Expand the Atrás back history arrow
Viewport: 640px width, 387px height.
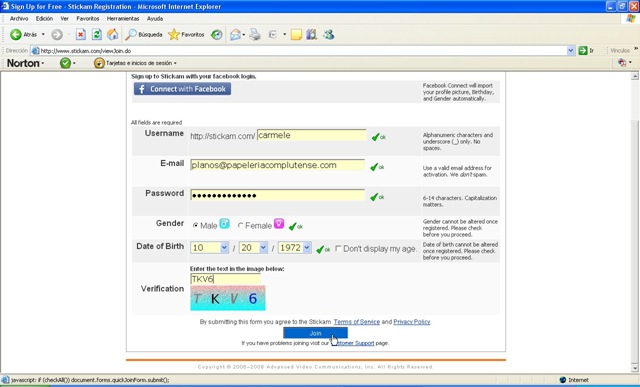tap(43, 35)
